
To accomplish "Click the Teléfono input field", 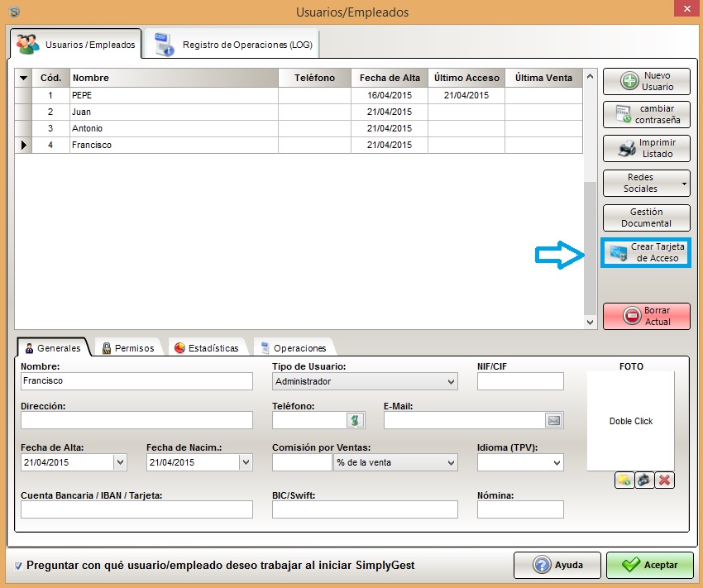I will [x=309, y=420].
